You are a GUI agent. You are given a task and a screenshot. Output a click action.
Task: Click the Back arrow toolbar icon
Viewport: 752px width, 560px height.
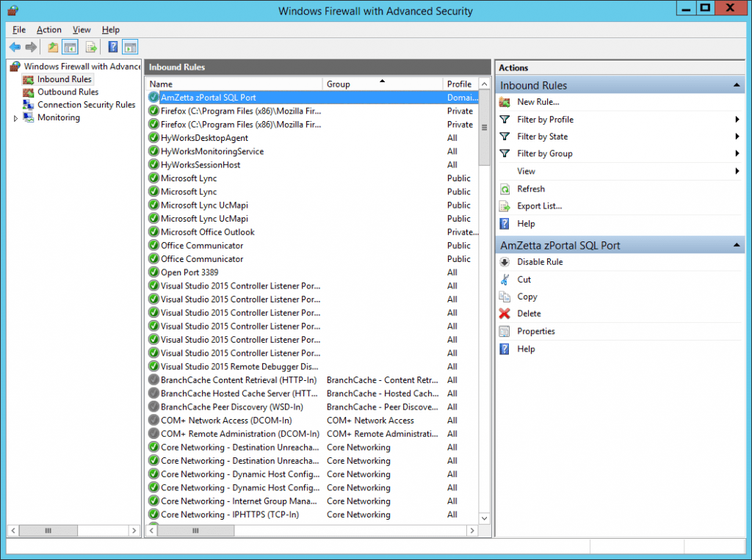pos(15,47)
